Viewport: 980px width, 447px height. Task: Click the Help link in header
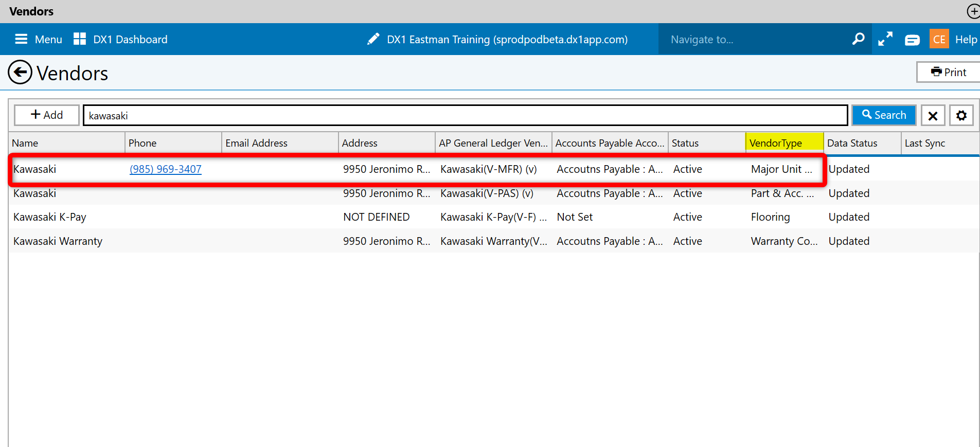[x=966, y=40]
